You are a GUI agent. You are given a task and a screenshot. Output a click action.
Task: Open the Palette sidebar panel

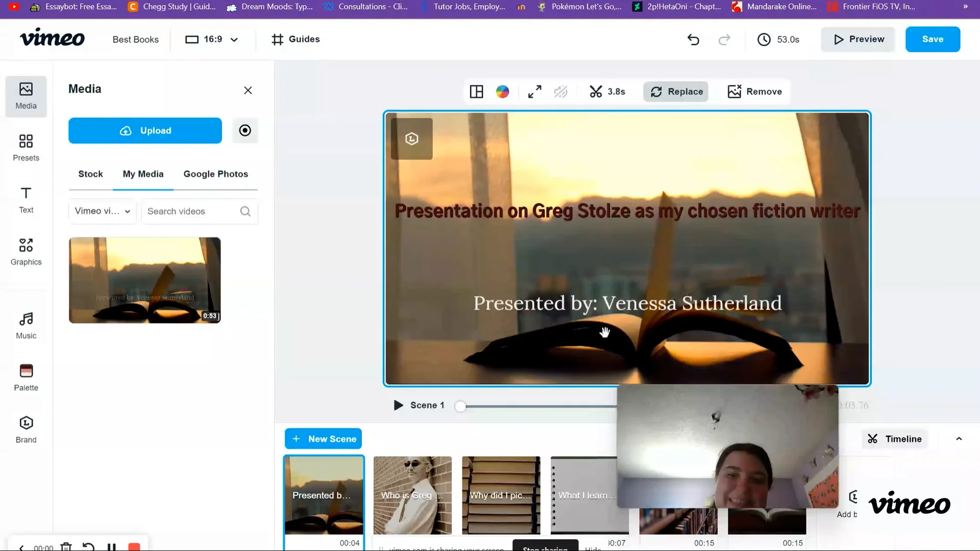point(26,378)
